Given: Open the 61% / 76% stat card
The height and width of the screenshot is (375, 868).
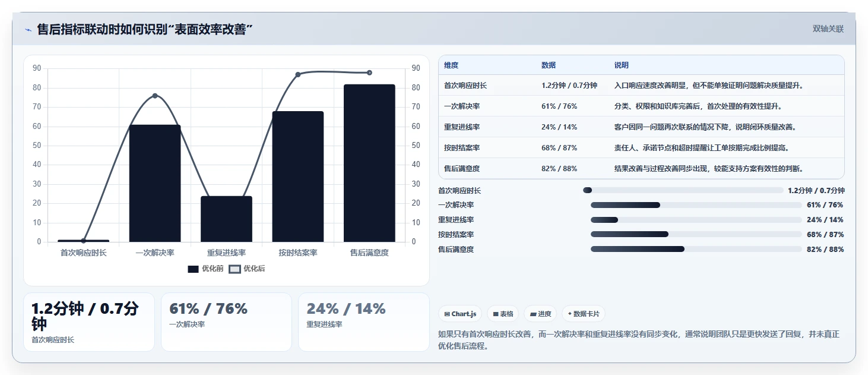Looking at the screenshot, I should click(226, 322).
